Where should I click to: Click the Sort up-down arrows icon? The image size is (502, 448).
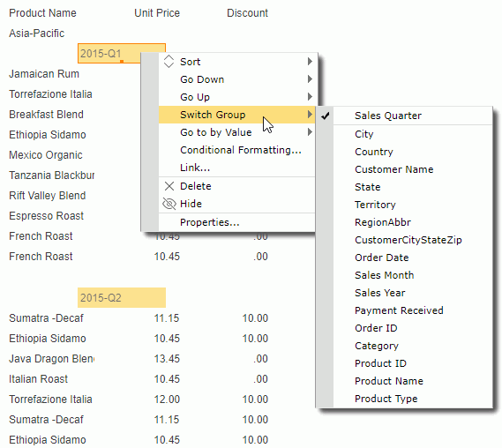click(x=169, y=62)
